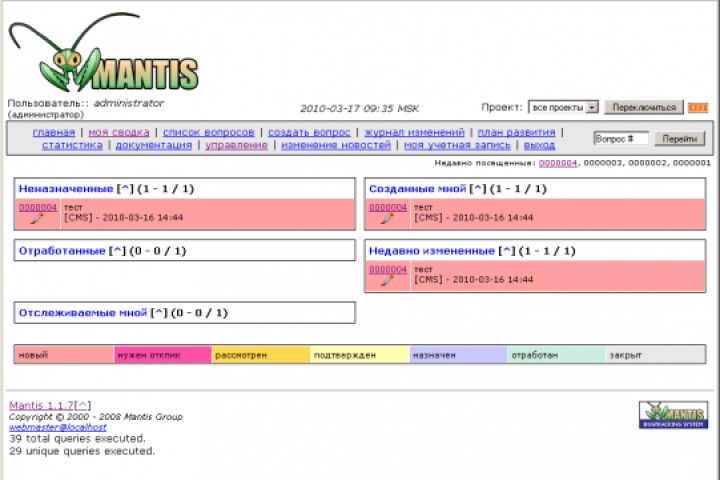
Task: Click the Mantis logo at top
Action: click(x=104, y=51)
